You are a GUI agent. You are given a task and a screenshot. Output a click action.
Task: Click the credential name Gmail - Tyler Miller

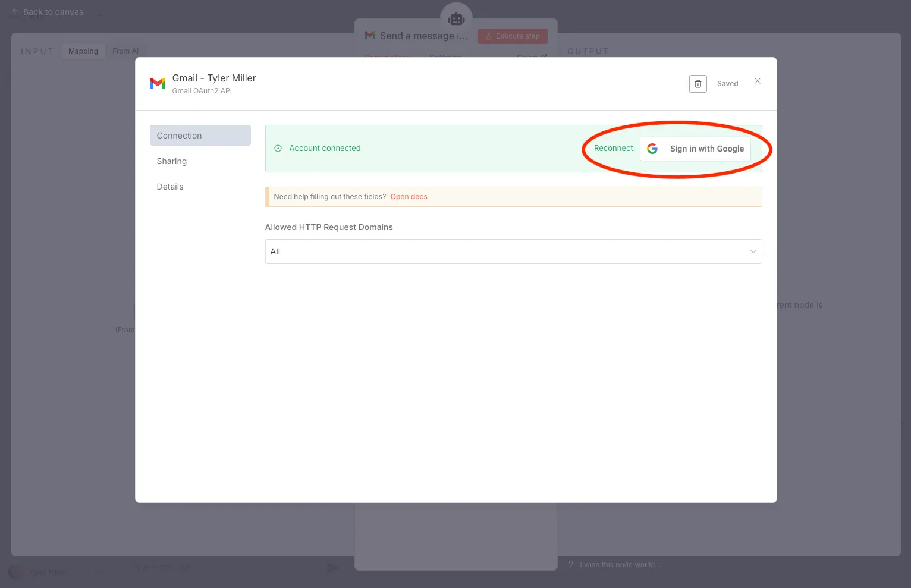pyautogui.click(x=214, y=78)
